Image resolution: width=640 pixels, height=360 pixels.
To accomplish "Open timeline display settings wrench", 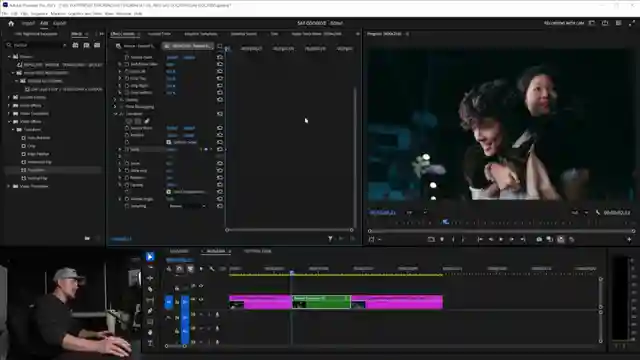I will (x=211, y=269).
